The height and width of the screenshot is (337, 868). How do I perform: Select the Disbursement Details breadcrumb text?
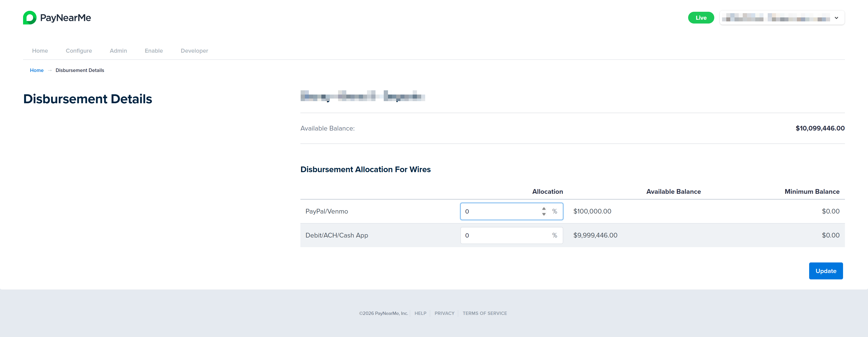coord(80,70)
